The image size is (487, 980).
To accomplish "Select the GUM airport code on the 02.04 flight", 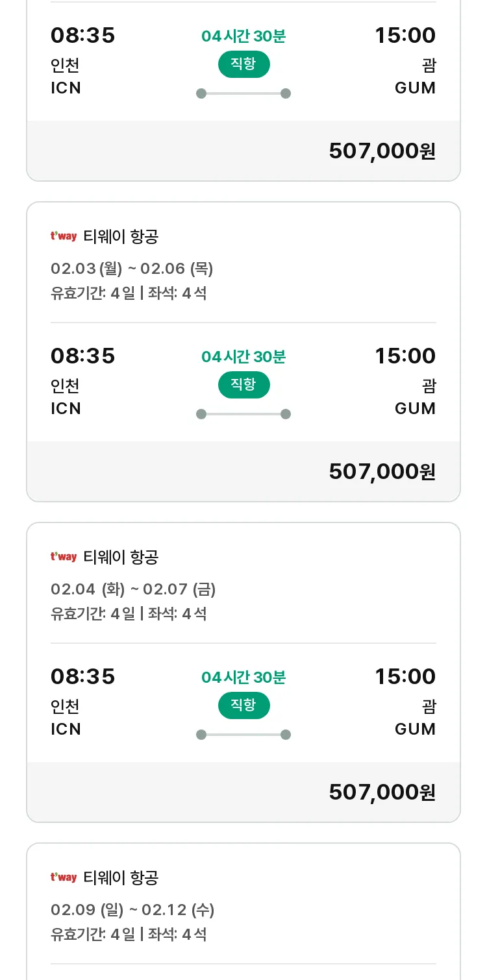I will (x=415, y=729).
